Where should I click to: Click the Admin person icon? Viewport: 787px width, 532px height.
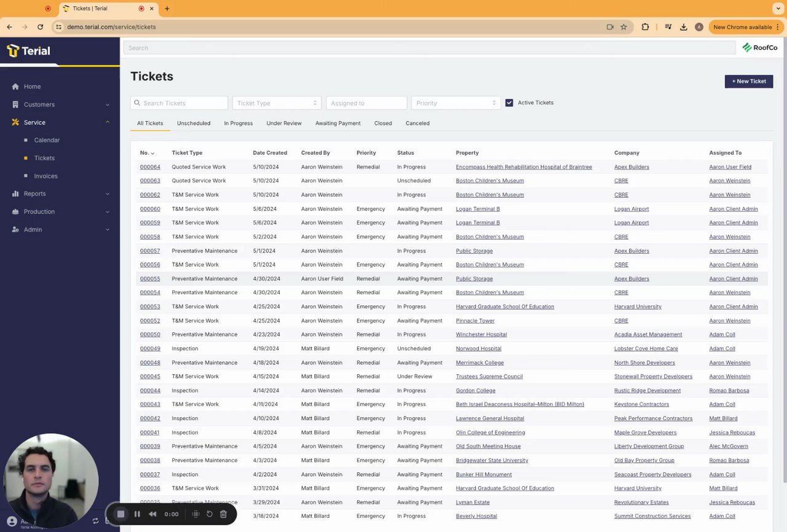15,229
